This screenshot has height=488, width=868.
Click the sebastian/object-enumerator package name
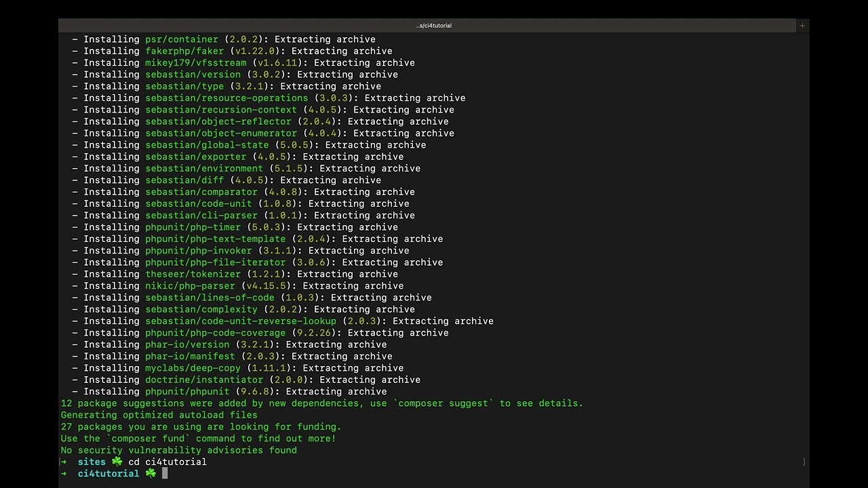pyautogui.click(x=221, y=134)
